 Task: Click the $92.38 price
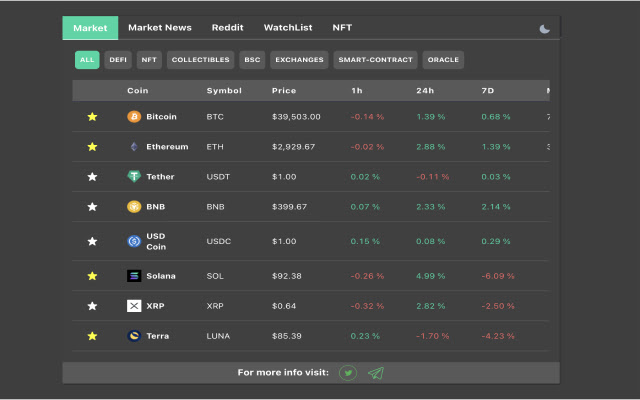coord(287,276)
